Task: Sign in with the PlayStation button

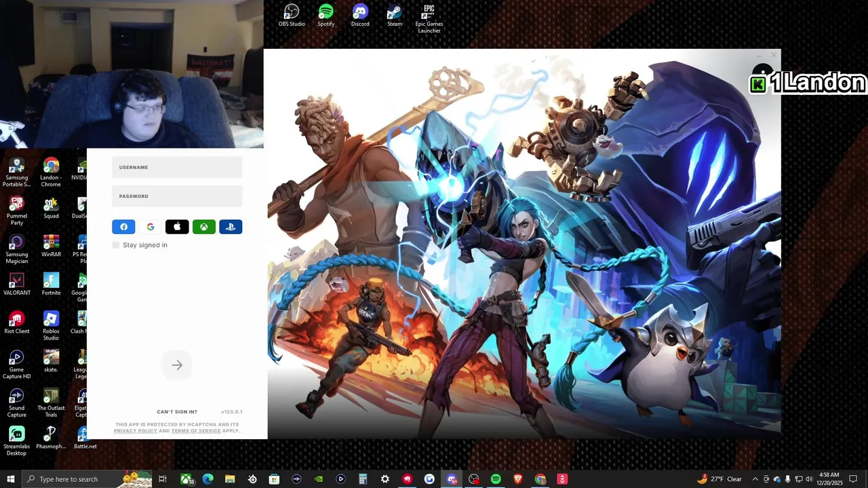Action: pos(231,227)
